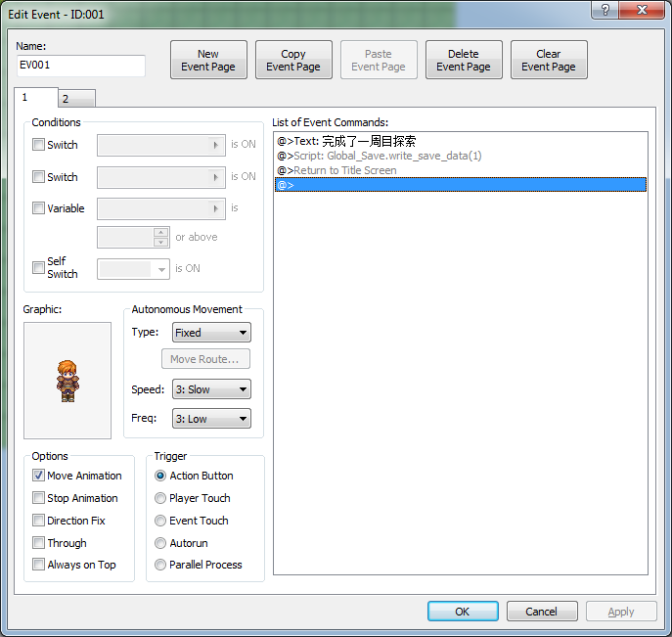The width and height of the screenshot is (672, 637).
Task: Open the Variable selector field
Action: click(161, 208)
